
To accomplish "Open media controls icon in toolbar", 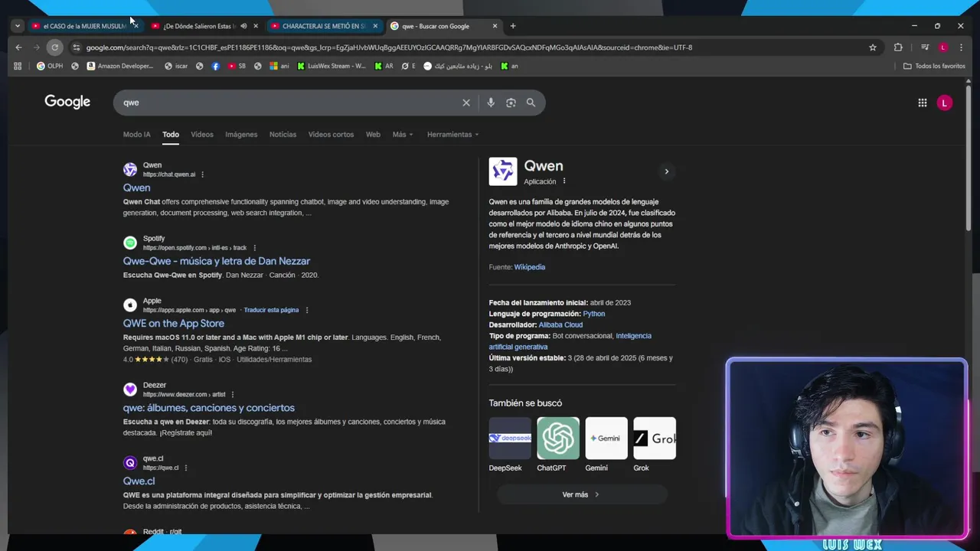I will coord(925,47).
